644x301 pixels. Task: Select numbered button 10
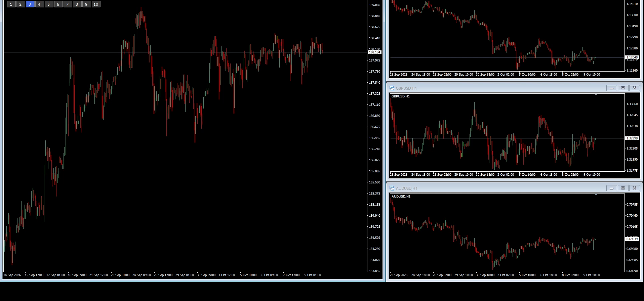[96, 4]
